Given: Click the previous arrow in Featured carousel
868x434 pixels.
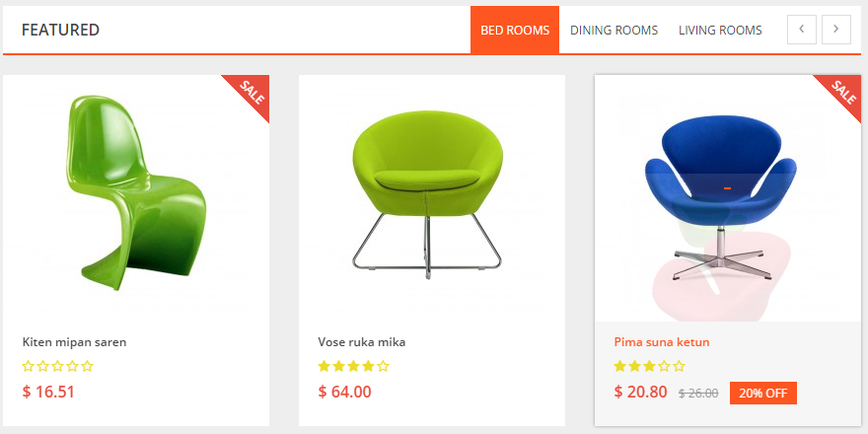Looking at the screenshot, I should coord(802,30).
